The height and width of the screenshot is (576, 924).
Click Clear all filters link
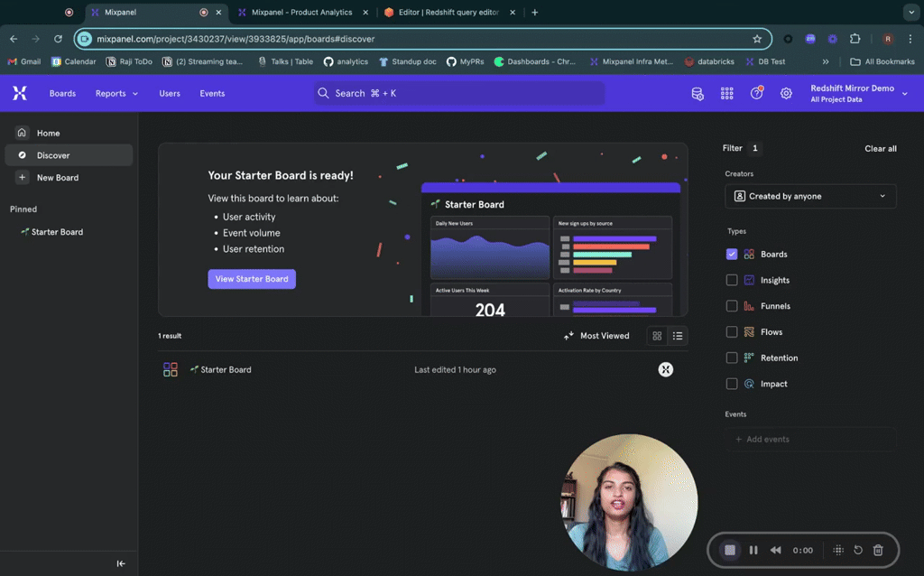[880, 148]
